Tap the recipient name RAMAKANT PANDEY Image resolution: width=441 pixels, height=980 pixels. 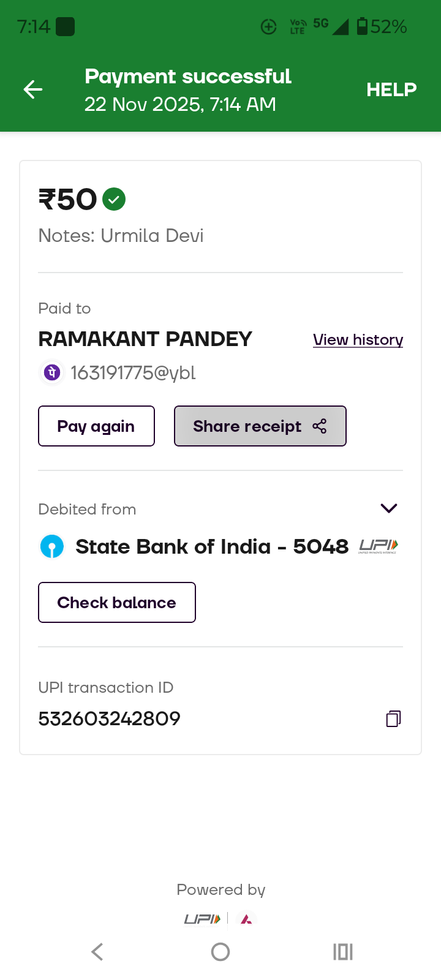point(145,339)
